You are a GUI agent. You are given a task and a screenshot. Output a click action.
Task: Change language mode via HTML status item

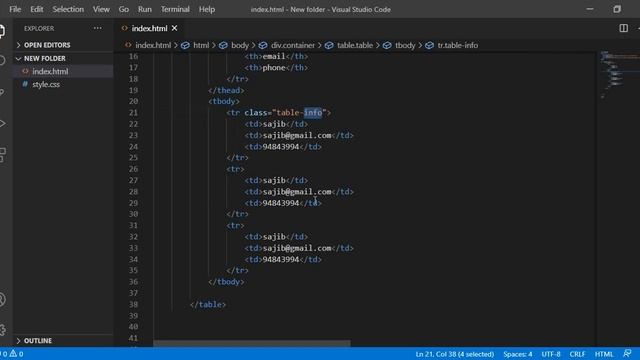tap(604, 354)
